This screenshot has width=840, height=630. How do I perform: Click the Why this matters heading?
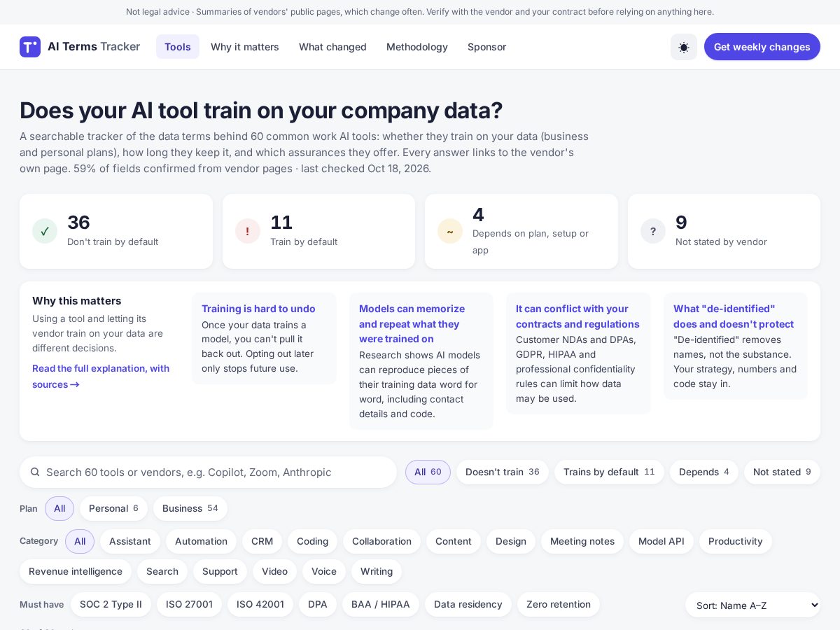(77, 301)
